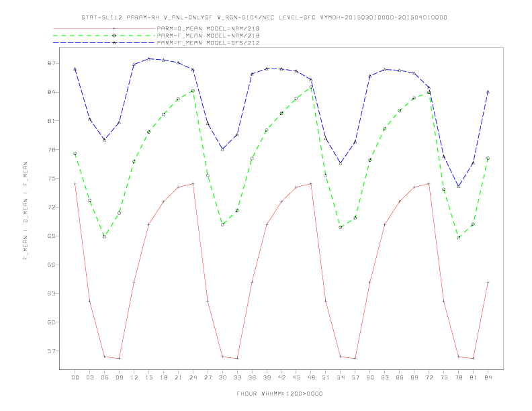Viewport: 532px width, 411px height.
Task: Click x-axis forecast hour label 39
Action: [267, 377]
